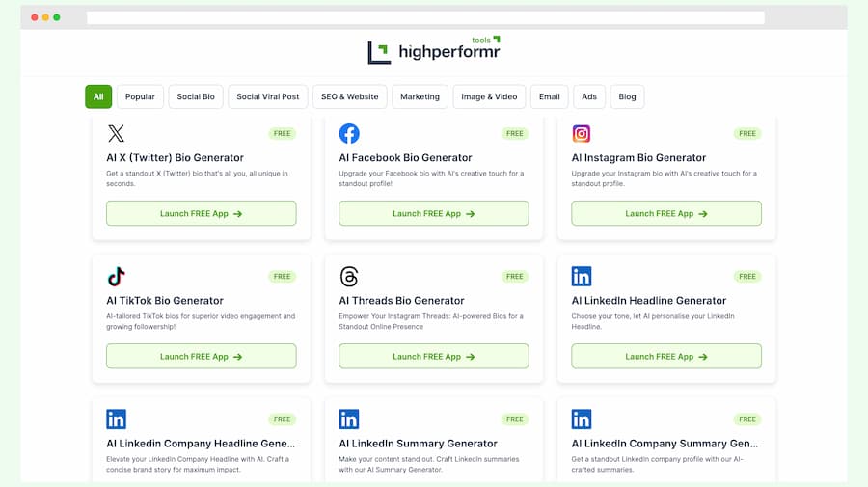Viewport: 868px width, 487px height.
Task: Open the Social Bio tab
Action: pyautogui.click(x=196, y=96)
